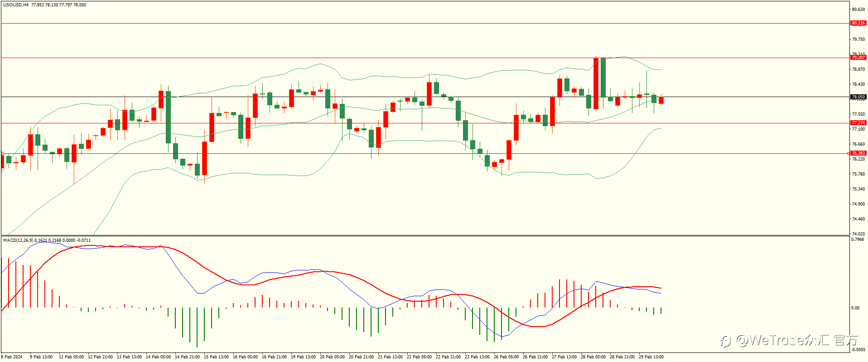Click the 14 Feb 21:00 time label
Image resolution: width=868 pixels, height=362 pixels.
coord(187,357)
